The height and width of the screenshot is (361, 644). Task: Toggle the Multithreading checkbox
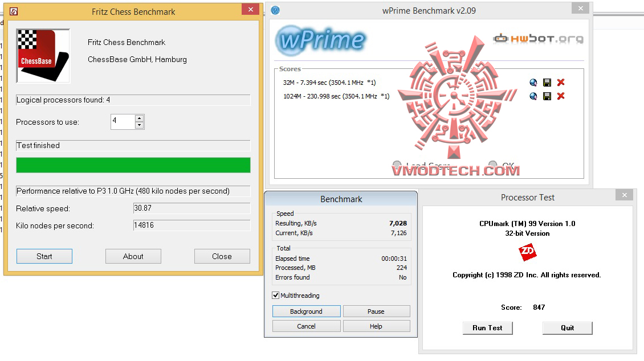[x=276, y=296]
